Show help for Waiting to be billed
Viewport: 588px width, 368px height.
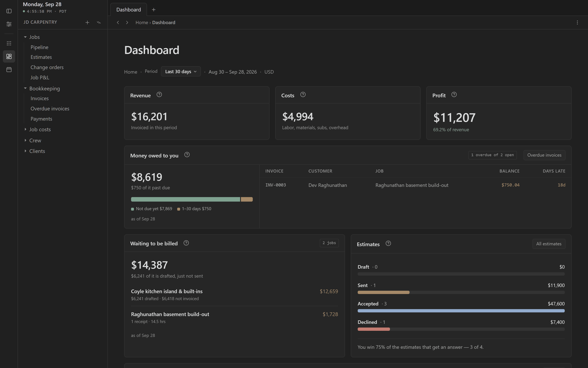tap(186, 243)
